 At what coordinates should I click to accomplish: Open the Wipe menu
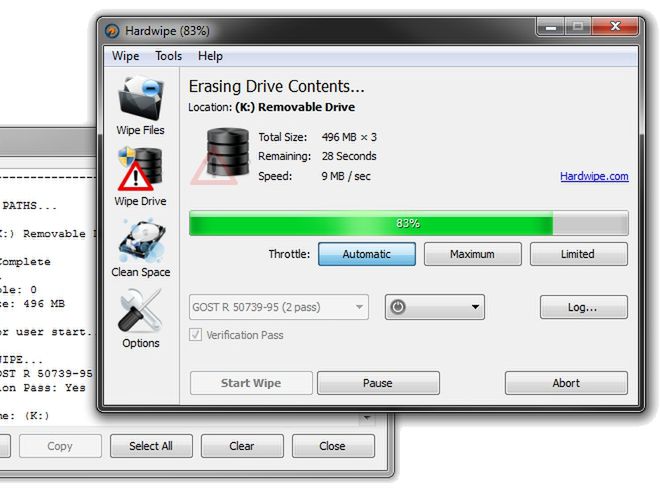click(125, 56)
